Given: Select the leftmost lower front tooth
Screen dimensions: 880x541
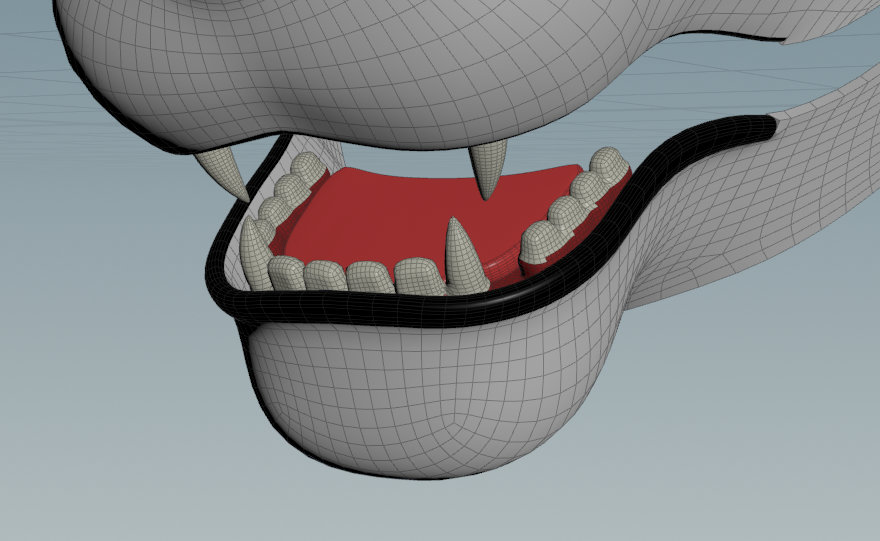Looking at the screenshot, I should [x=287, y=273].
